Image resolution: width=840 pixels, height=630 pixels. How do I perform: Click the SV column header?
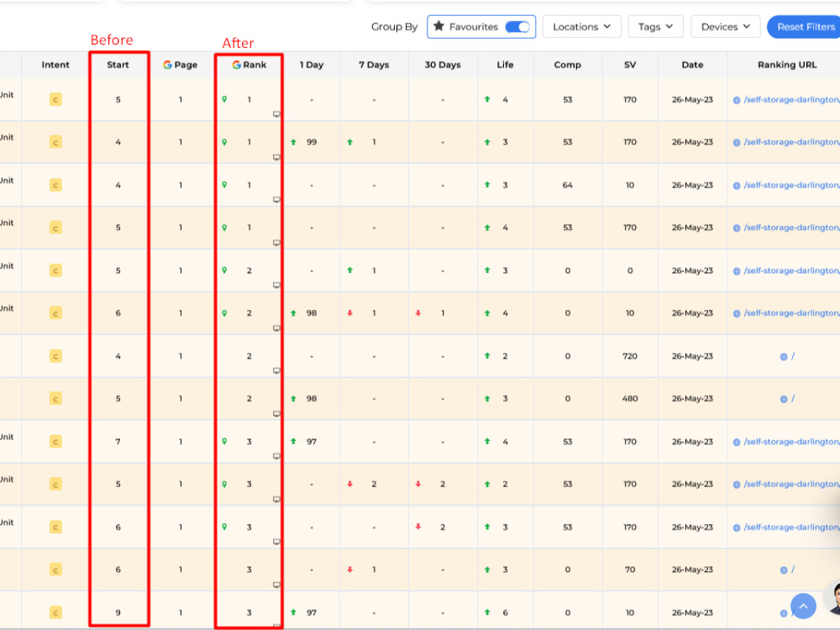coord(630,65)
